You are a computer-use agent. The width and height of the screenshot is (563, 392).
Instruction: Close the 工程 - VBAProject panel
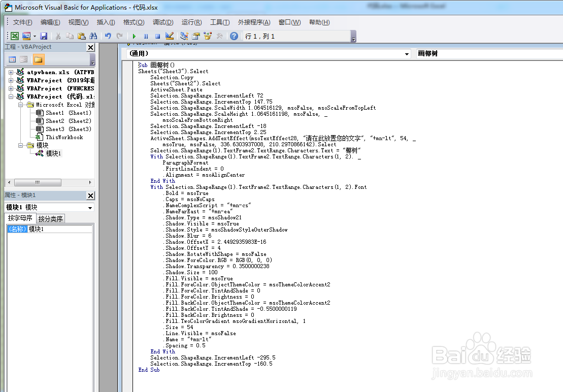tap(91, 47)
